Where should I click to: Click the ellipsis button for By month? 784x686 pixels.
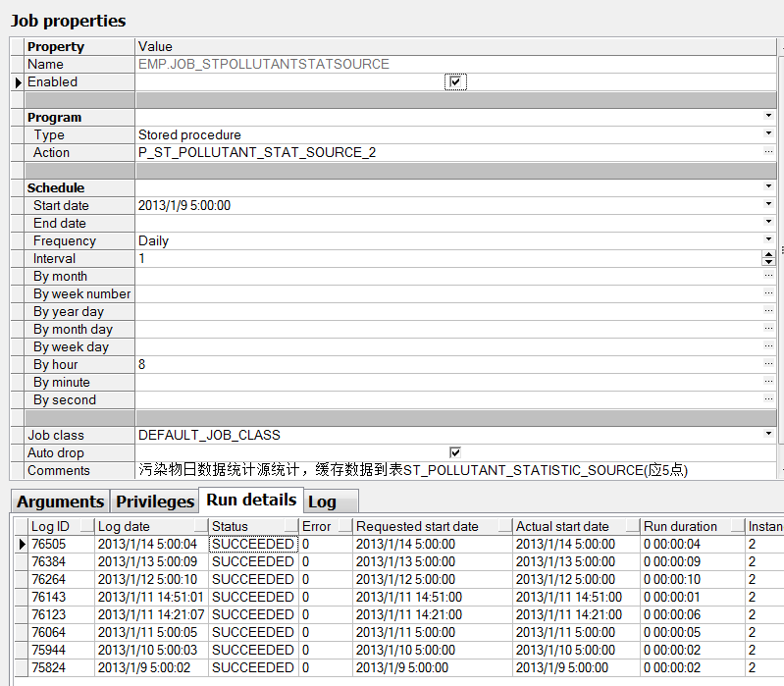tap(768, 277)
